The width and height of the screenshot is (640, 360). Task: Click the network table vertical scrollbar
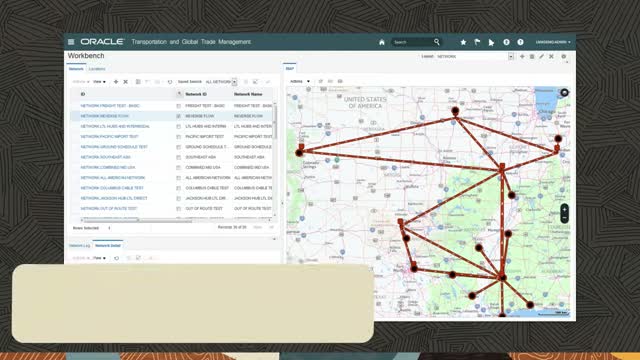pos(274,122)
